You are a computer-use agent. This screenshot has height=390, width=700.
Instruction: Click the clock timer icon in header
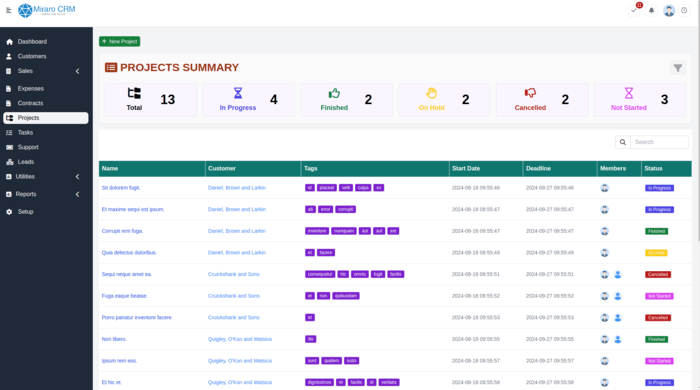684,10
